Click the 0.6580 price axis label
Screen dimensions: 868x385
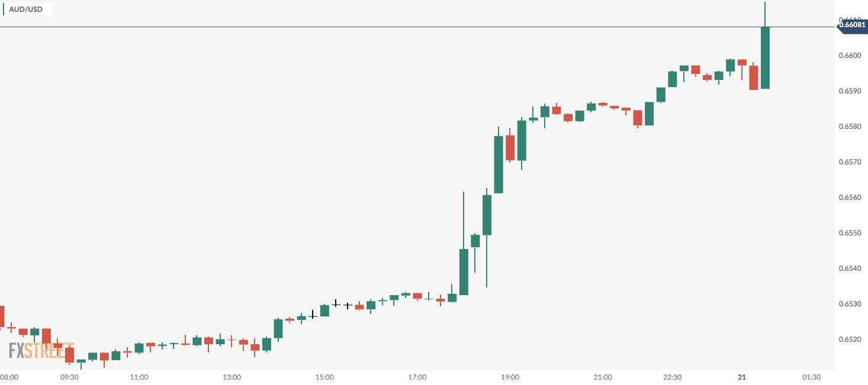[851, 127]
